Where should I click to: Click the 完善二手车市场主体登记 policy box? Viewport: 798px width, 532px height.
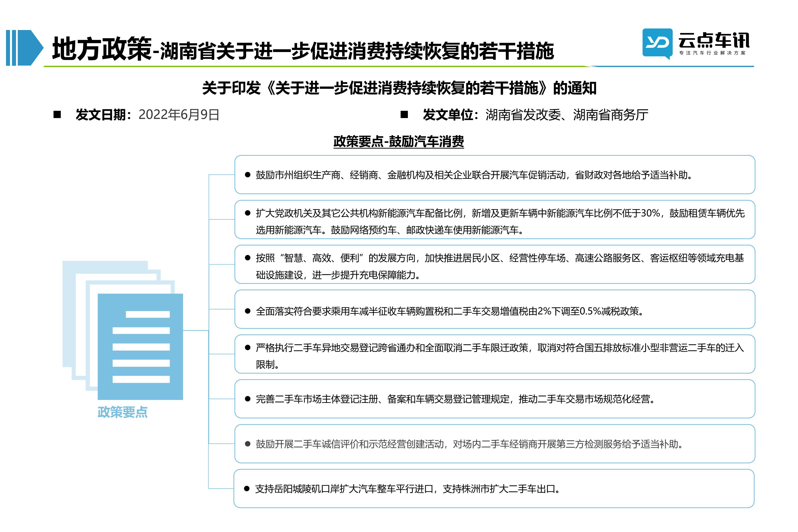pos(495,399)
